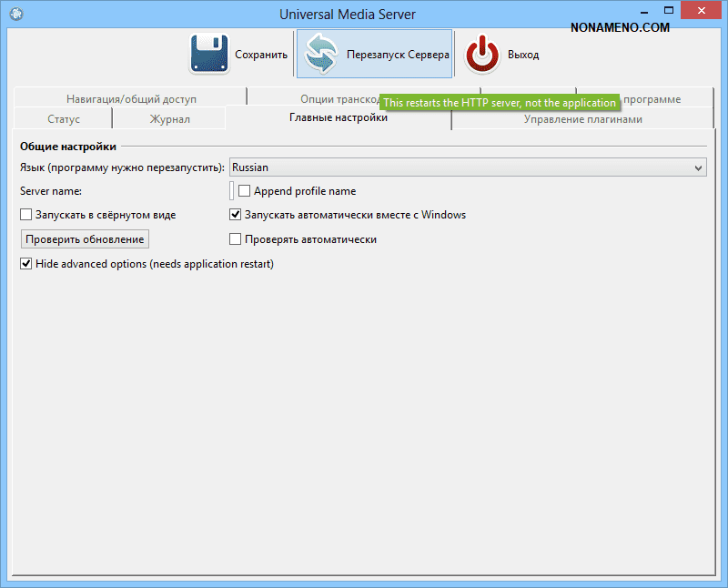Switch to the О программе tab
The image size is (728, 588).
(x=652, y=98)
